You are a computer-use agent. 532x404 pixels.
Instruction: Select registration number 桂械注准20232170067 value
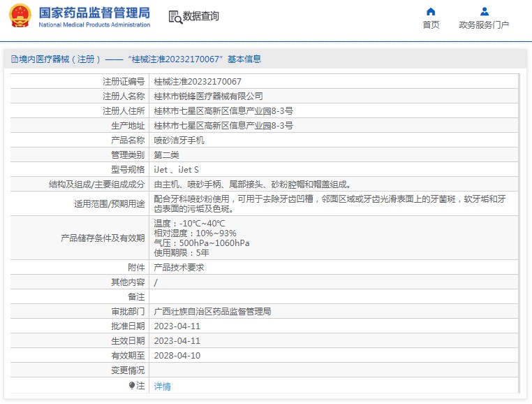click(198, 82)
